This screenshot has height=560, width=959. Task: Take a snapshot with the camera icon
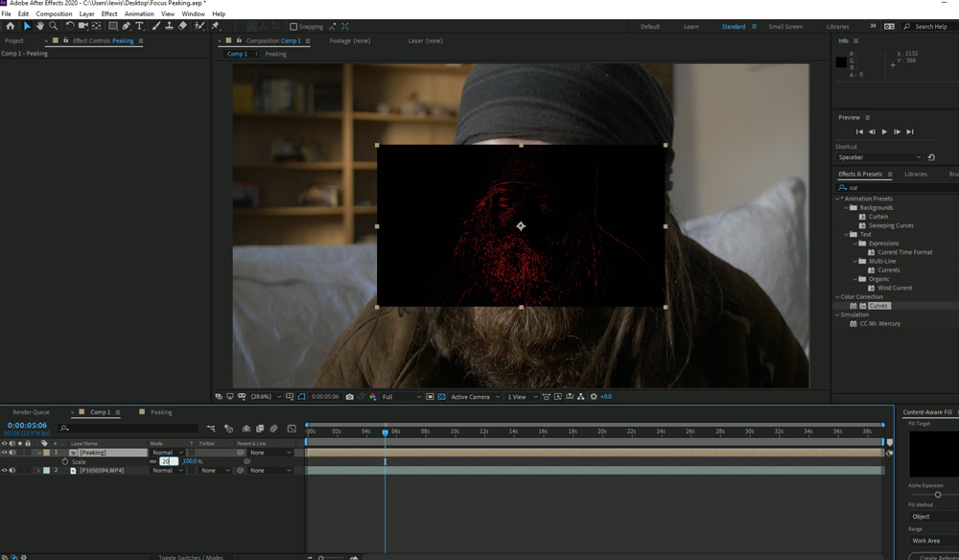click(x=349, y=397)
